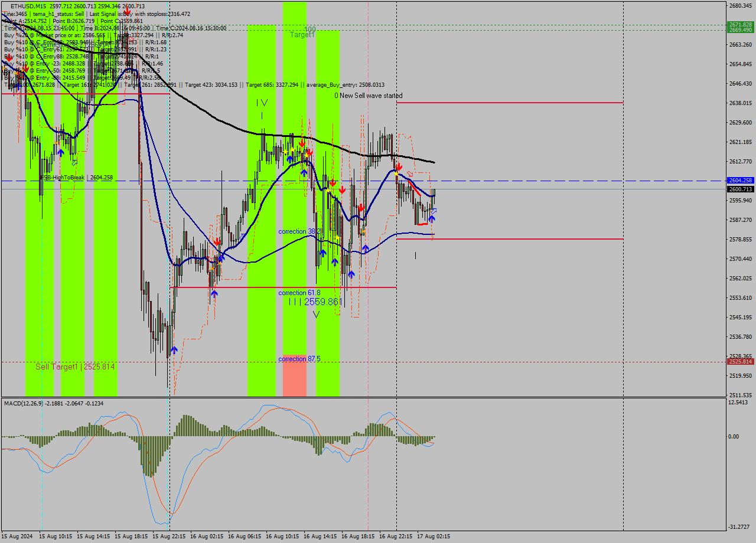Click the '16 Aug 18:15' time label
The width and height of the screenshot is (756, 543).
(359, 537)
